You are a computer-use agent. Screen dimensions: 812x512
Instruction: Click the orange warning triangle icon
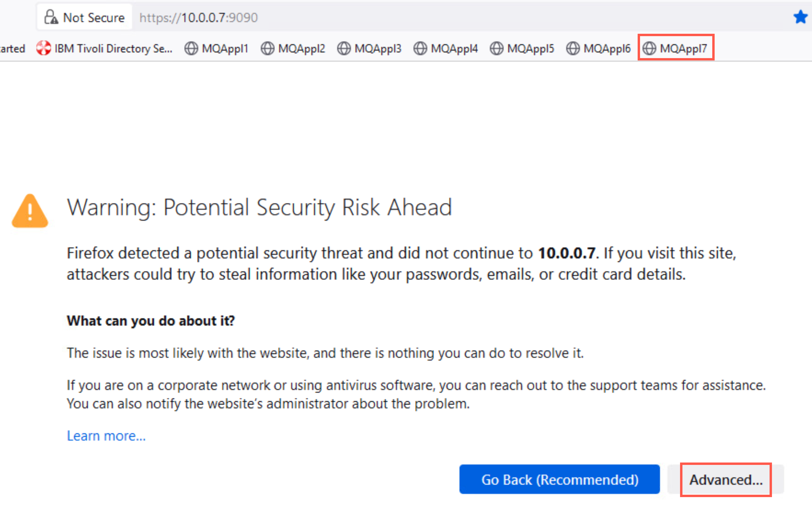click(30, 211)
